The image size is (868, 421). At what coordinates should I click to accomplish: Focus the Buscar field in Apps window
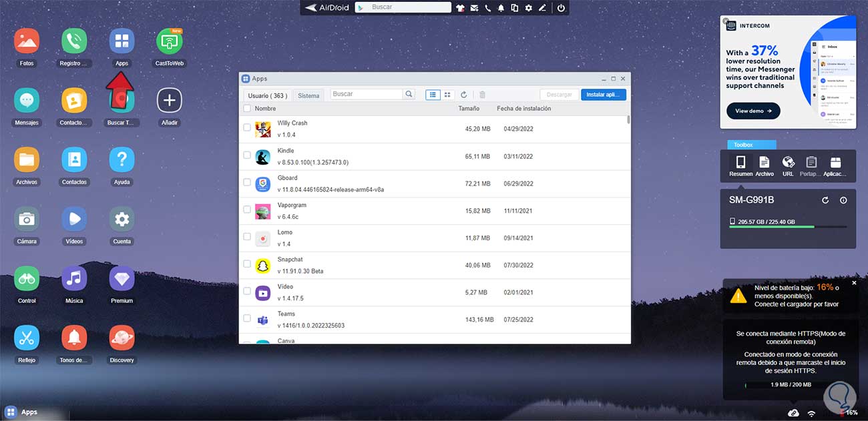[367, 95]
